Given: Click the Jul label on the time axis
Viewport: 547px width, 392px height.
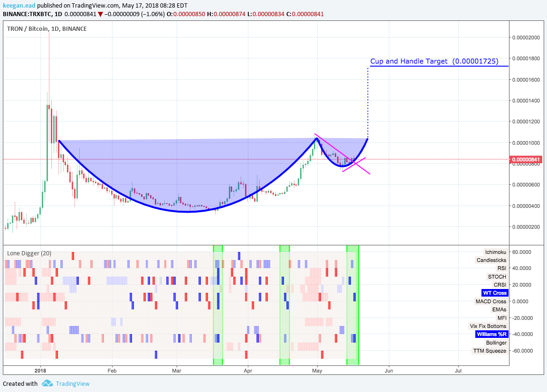Looking at the screenshot, I should click(458, 371).
